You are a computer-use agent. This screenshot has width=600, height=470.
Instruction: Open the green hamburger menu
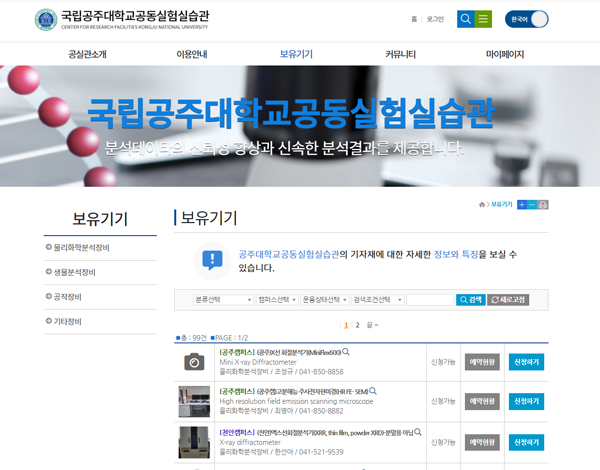pyautogui.click(x=483, y=19)
